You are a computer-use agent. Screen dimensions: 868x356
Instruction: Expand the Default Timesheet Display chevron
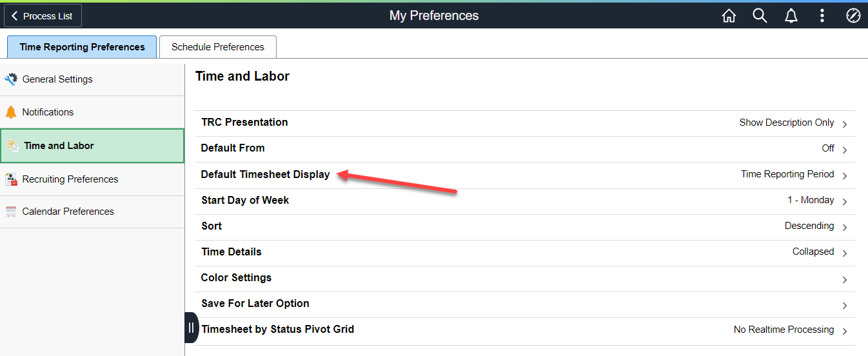click(845, 175)
